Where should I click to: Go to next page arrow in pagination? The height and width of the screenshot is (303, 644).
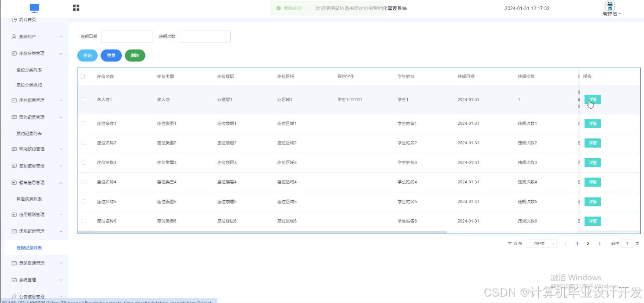pos(600,243)
